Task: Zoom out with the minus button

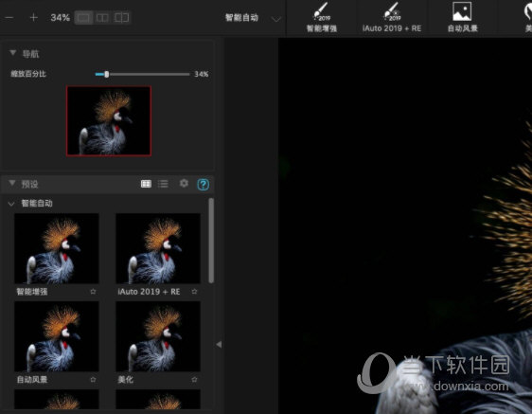Action: pyautogui.click(x=9, y=17)
